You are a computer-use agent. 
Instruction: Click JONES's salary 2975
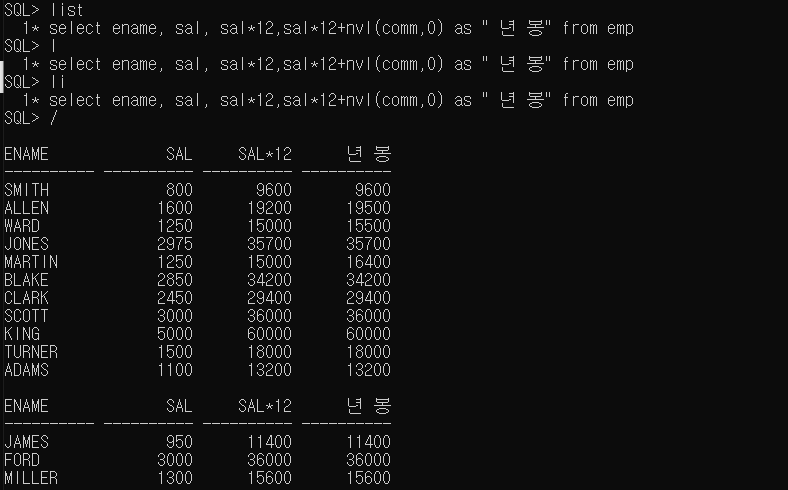click(x=175, y=244)
